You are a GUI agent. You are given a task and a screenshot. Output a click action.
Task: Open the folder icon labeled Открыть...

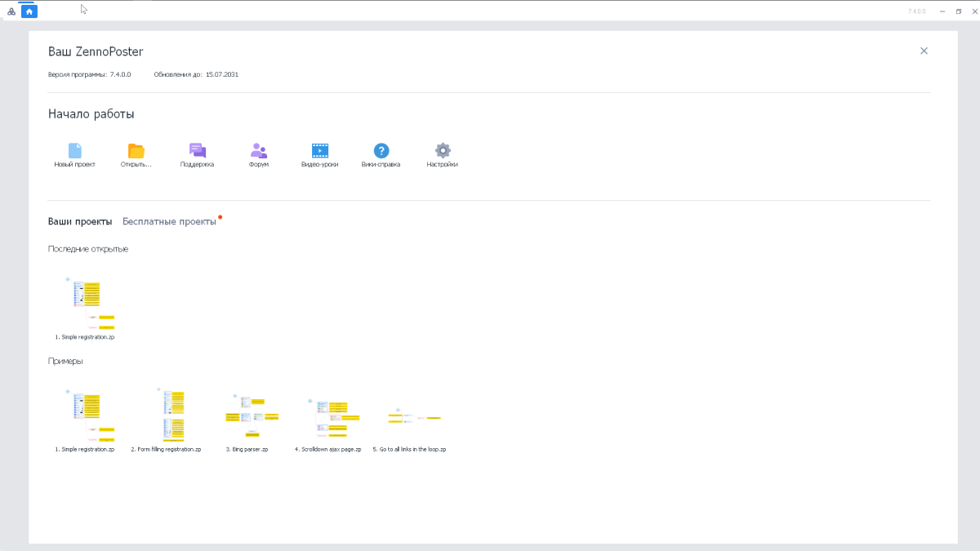(136, 150)
